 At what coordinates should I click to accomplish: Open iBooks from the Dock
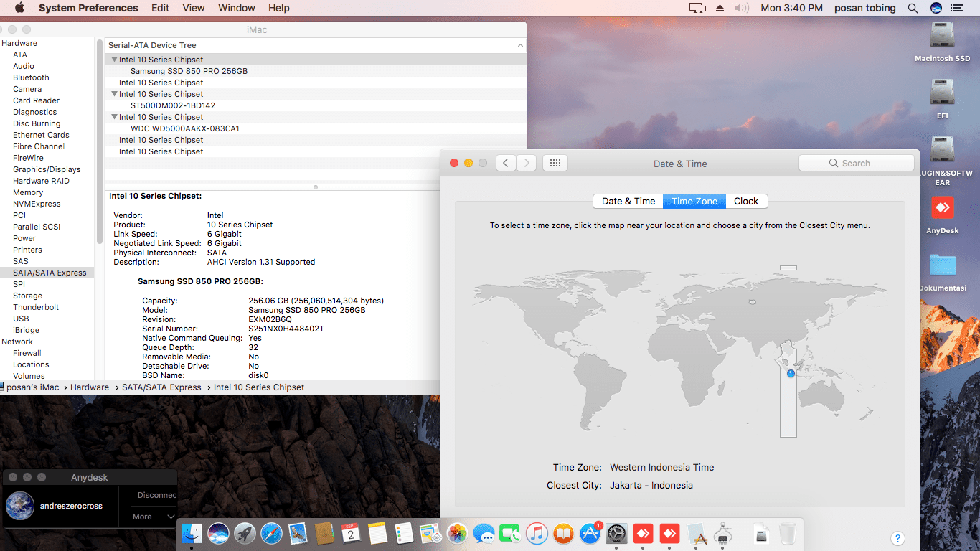pos(563,533)
